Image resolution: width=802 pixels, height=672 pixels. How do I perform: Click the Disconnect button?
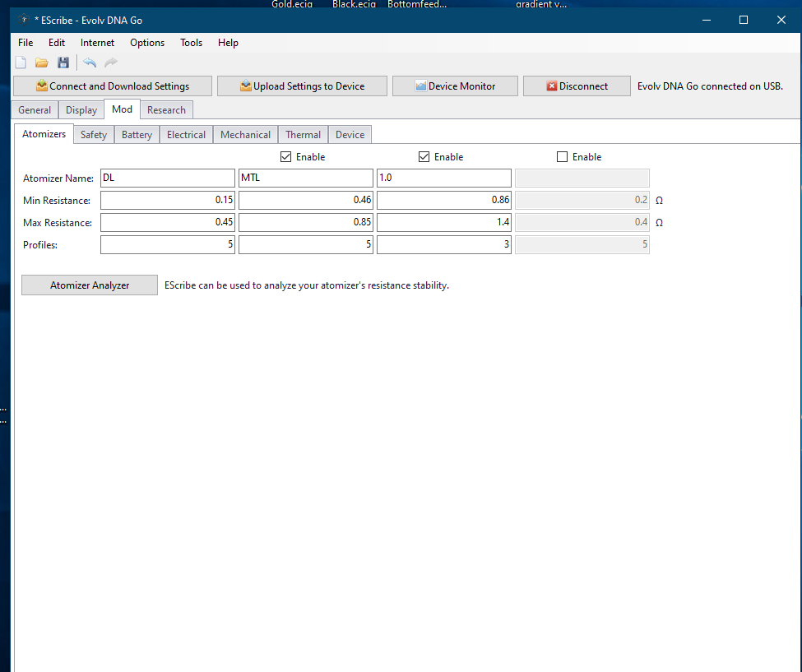coord(577,86)
